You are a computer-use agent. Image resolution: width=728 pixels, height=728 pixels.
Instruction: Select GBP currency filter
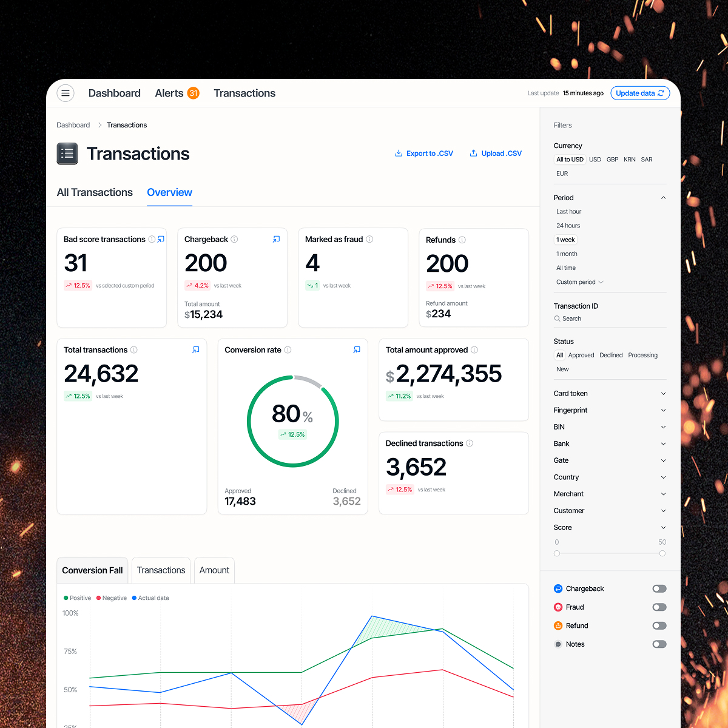pyautogui.click(x=613, y=160)
